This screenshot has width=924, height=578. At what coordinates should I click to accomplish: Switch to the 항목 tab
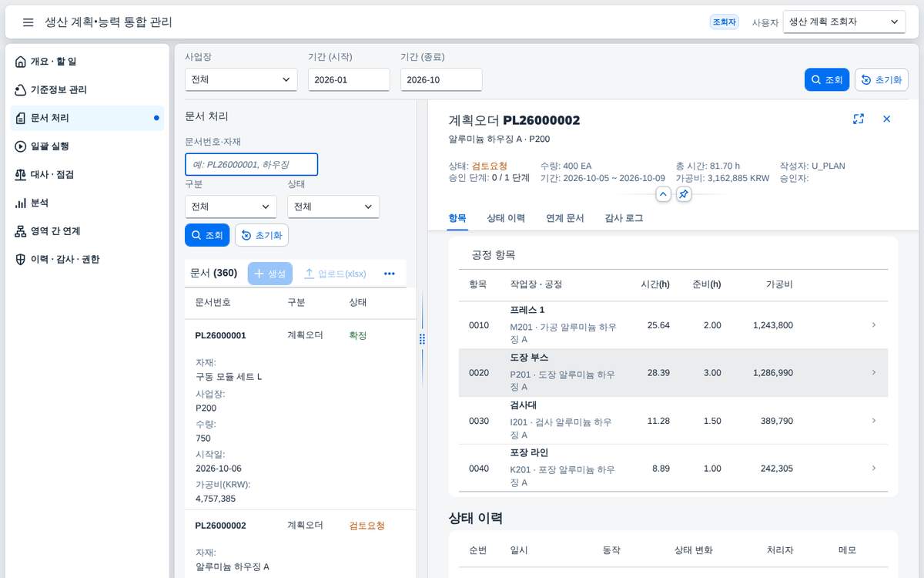[x=457, y=218]
